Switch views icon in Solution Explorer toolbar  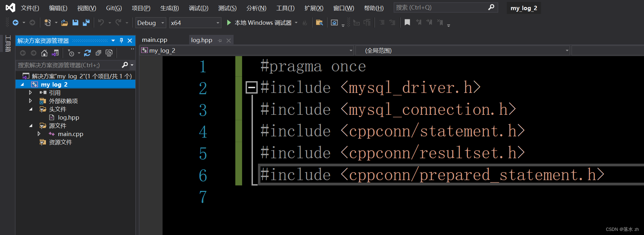pos(55,53)
